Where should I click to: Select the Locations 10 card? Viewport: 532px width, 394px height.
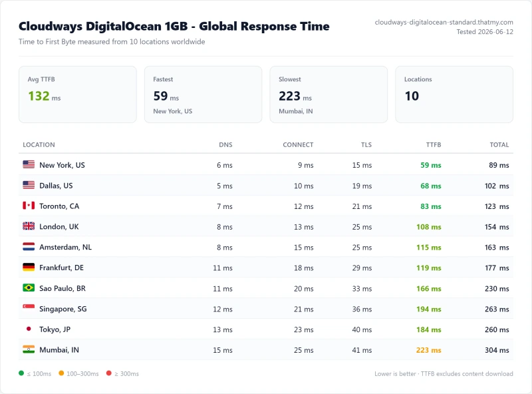tap(454, 95)
